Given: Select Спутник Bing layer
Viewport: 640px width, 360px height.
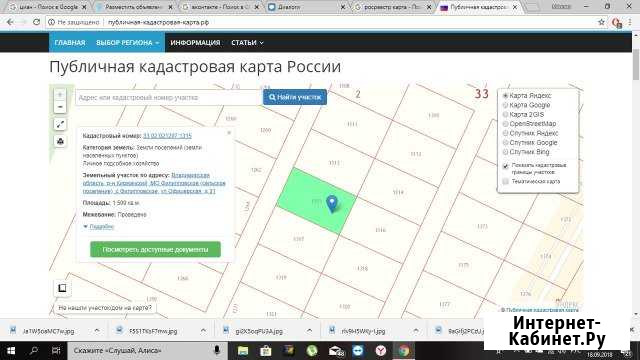Looking at the screenshot, I should 505,152.
